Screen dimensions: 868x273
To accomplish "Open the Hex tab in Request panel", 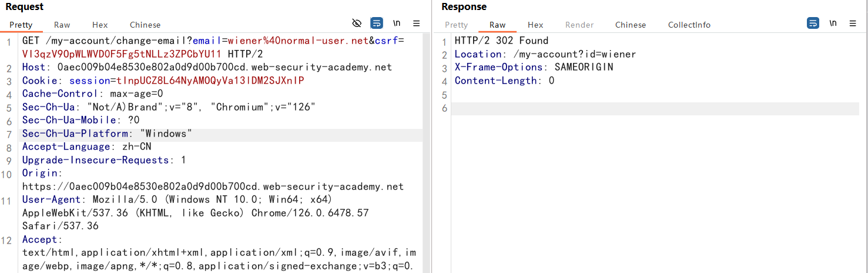I will [x=100, y=25].
